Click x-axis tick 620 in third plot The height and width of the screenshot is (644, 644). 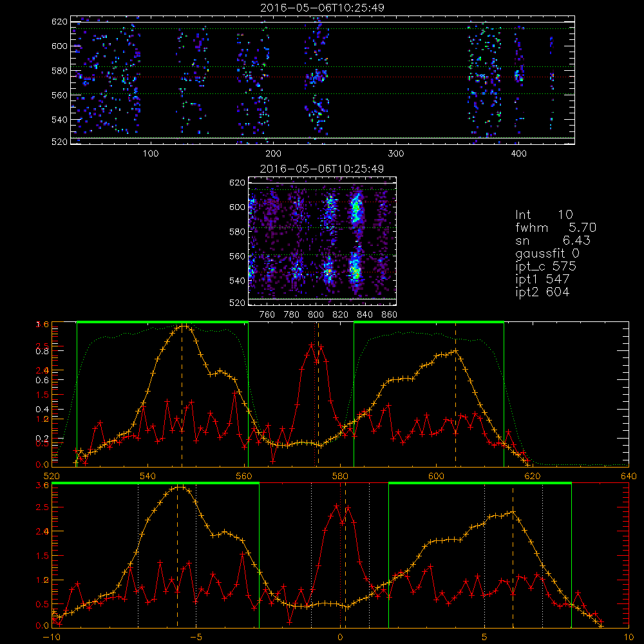pyautogui.click(x=533, y=477)
